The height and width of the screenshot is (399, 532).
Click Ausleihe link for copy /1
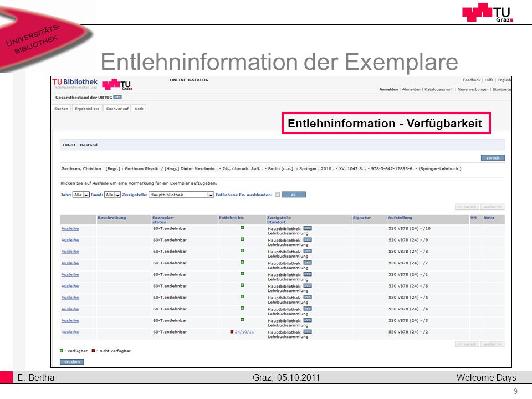70,275
